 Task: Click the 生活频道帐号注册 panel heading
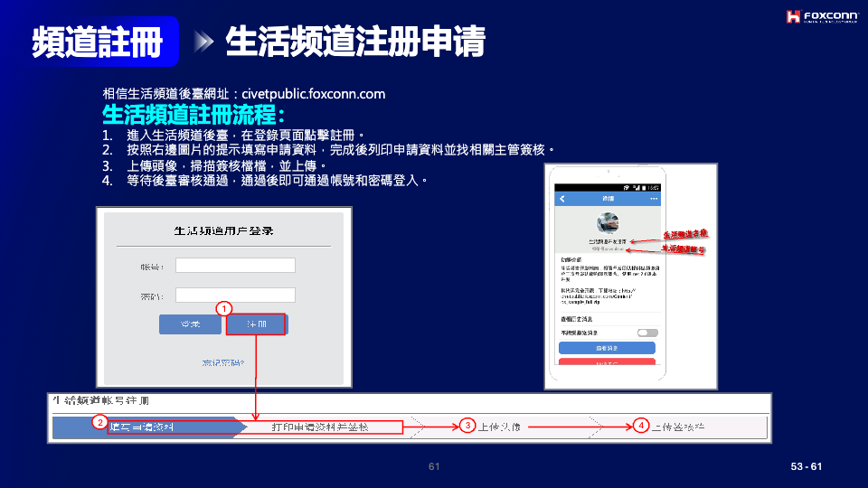coord(100,400)
